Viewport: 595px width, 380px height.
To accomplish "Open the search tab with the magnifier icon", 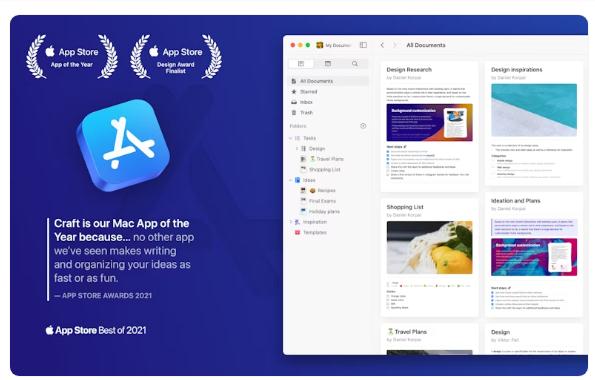I will point(354,64).
